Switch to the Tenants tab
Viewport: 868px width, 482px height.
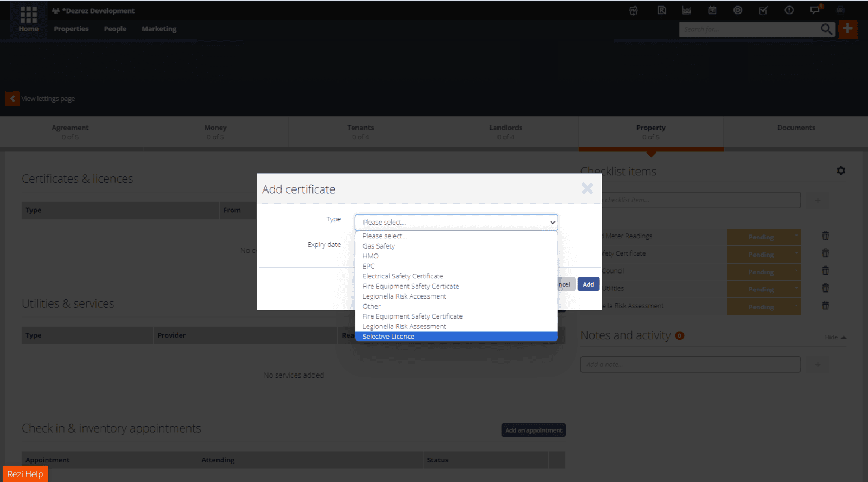coord(361,132)
